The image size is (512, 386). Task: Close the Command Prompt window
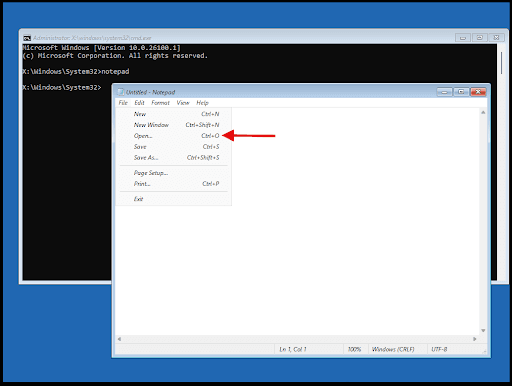pos(496,38)
